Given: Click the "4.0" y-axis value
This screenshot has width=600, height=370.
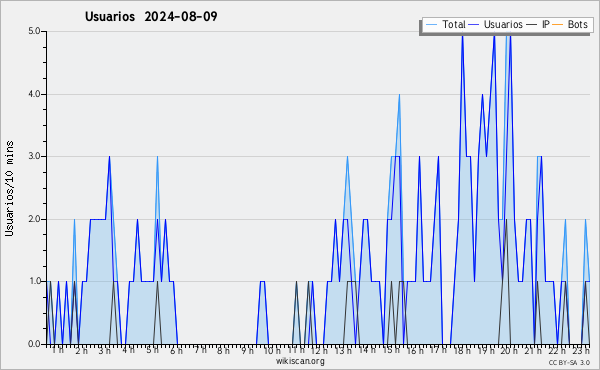Looking at the screenshot, I should click(x=34, y=94).
